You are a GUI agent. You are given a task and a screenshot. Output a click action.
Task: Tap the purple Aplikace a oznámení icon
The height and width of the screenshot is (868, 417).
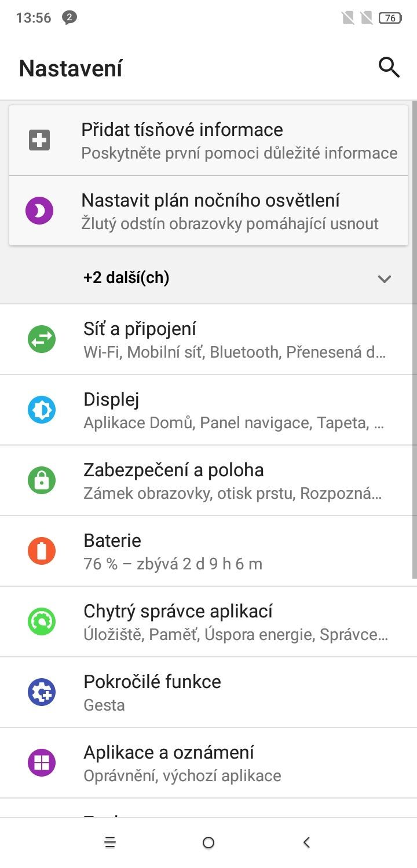point(41,762)
